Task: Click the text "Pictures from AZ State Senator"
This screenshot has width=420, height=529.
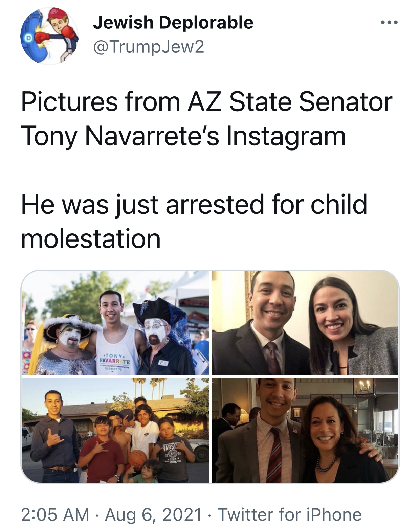Action: pyautogui.click(x=206, y=102)
